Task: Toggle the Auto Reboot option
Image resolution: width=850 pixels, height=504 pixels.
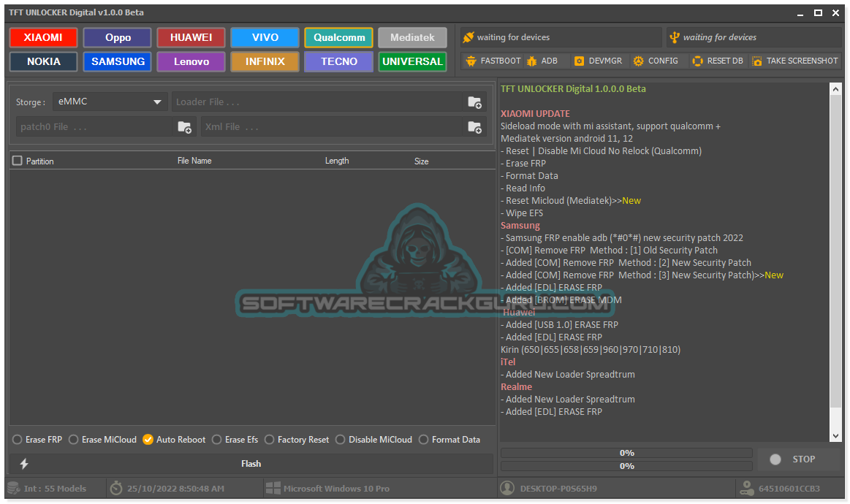Action: point(148,440)
